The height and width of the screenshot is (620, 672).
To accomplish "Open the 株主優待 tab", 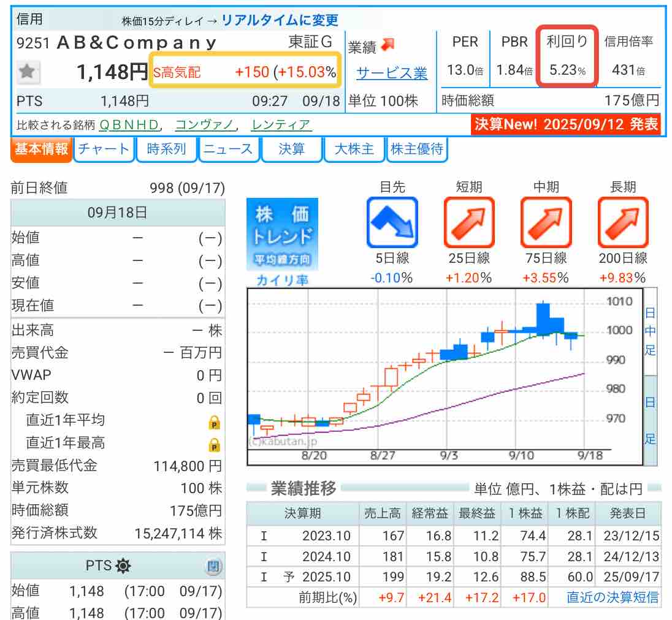I will [x=417, y=149].
